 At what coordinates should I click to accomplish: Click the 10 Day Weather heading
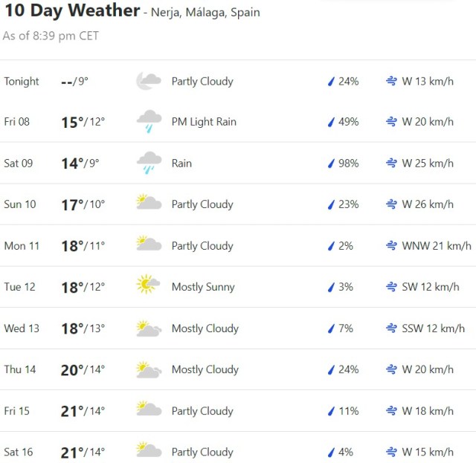pyautogui.click(x=71, y=11)
